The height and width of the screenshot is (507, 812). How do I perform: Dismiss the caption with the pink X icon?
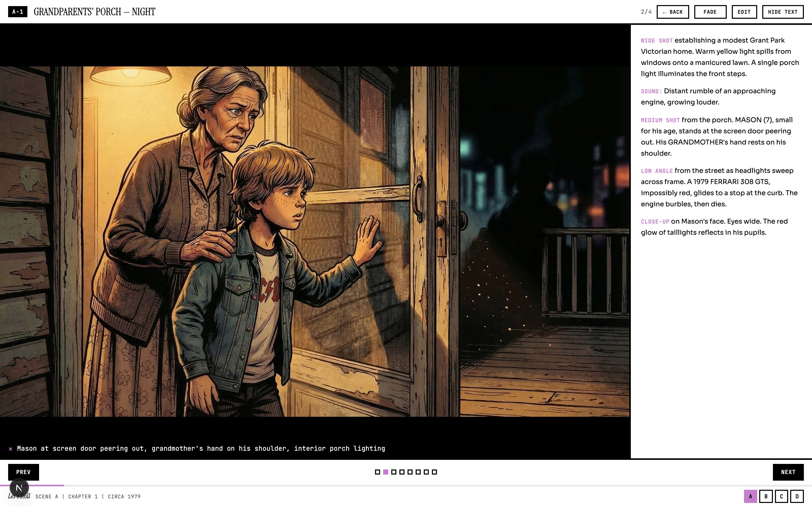tap(10, 449)
